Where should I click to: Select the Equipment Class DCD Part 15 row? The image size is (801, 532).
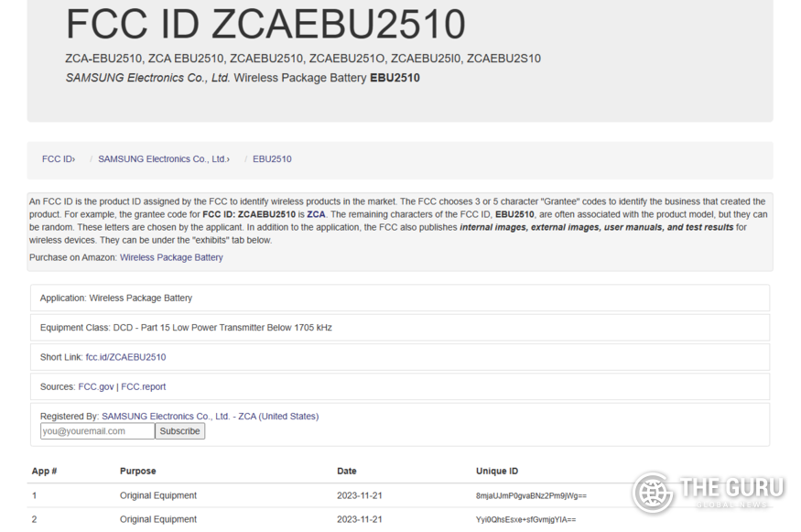click(400, 328)
